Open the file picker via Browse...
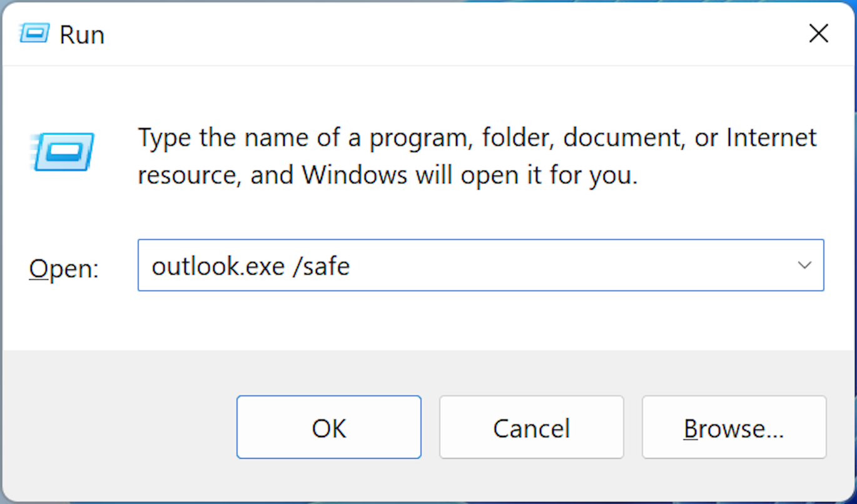857x504 pixels. pyautogui.click(x=734, y=428)
